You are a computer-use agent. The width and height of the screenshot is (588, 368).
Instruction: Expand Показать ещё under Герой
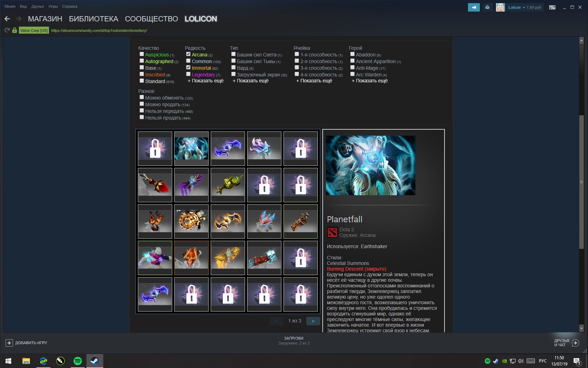370,81
